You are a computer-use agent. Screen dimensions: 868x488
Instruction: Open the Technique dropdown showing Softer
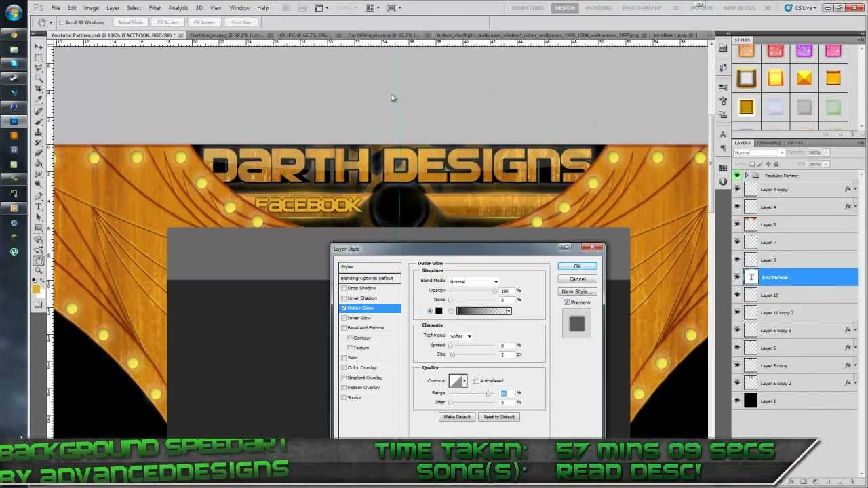pos(460,336)
